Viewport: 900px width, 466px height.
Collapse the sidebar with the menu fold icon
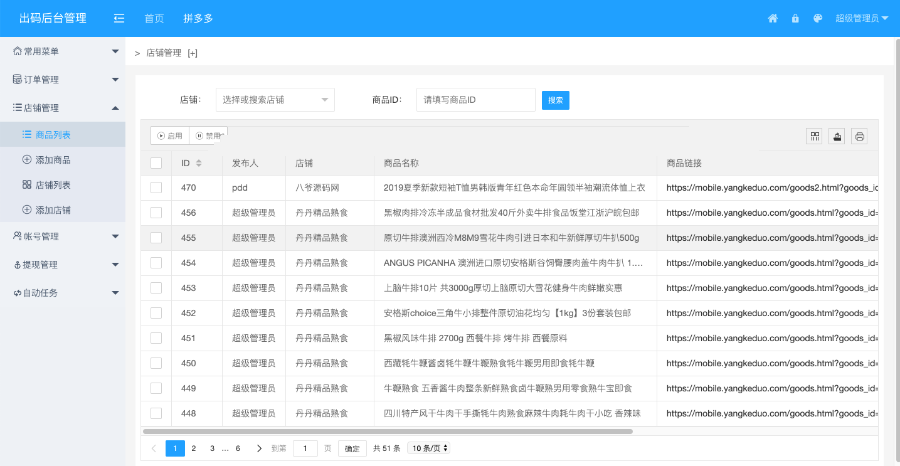119,18
